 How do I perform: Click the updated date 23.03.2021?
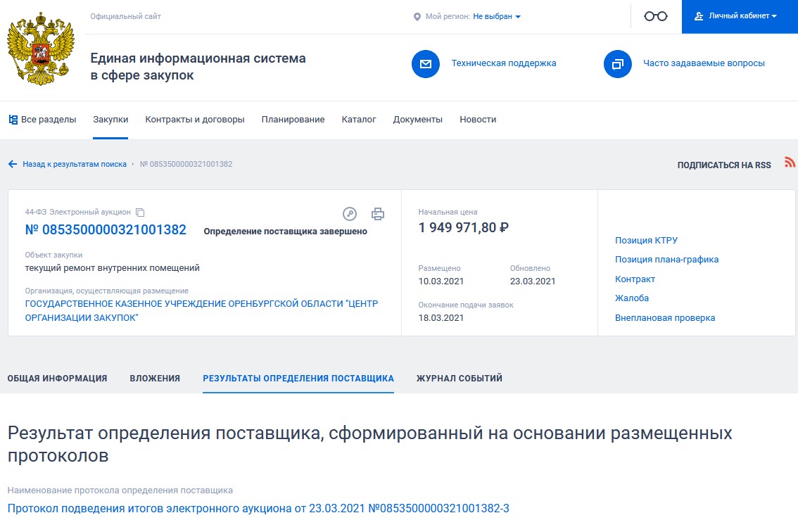pos(533,281)
